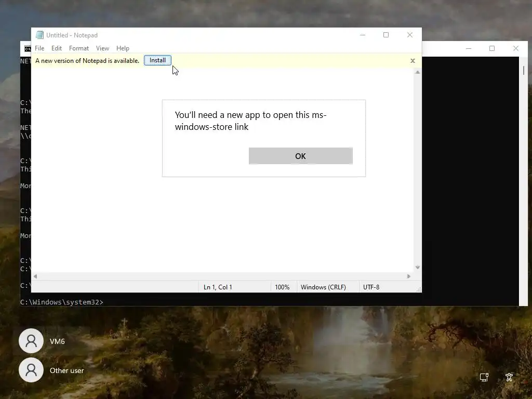Image resolution: width=532 pixels, height=399 pixels.
Task: Click the command prompt window icon
Action: pyautogui.click(x=28, y=49)
